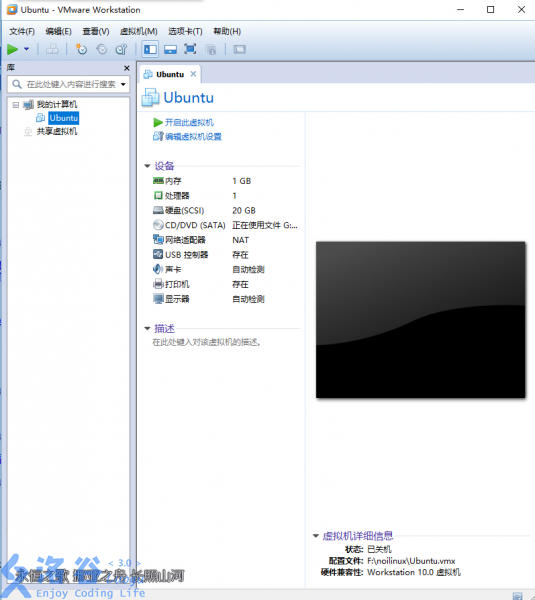Click the Workstation 10.0 虚拟机 compatibility text
This screenshot has height=600, width=535.
(414, 572)
